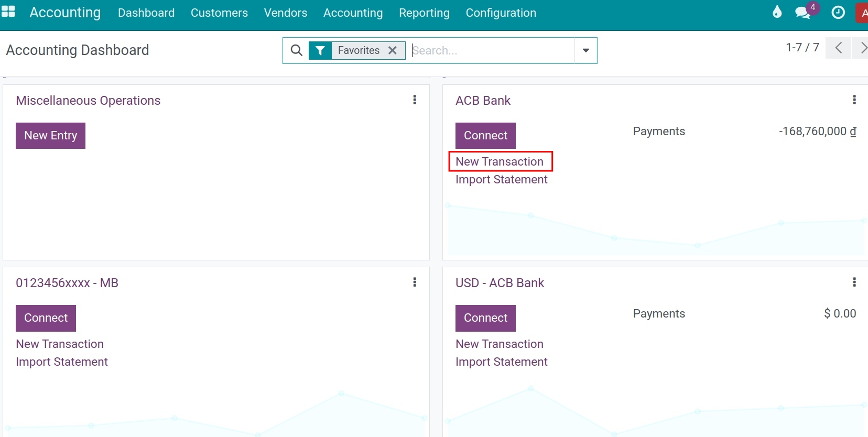The image size is (868, 437).
Task: Click the Accounting app title
Action: pyautogui.click(x=65, y=13)
